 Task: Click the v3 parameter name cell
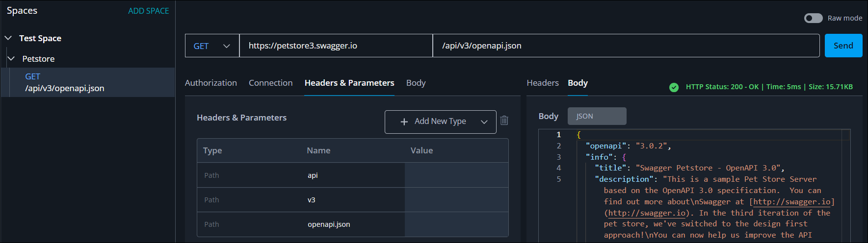tap(353, 199)
